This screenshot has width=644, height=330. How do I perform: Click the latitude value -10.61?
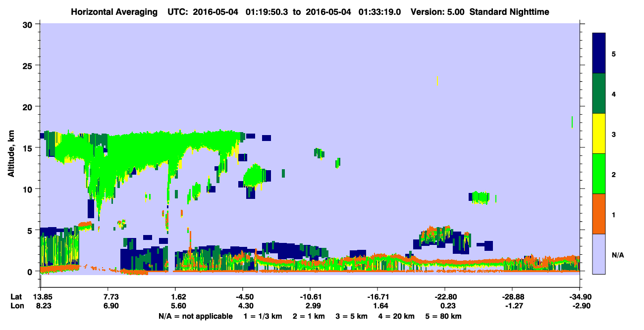click(x=310, y=297)
